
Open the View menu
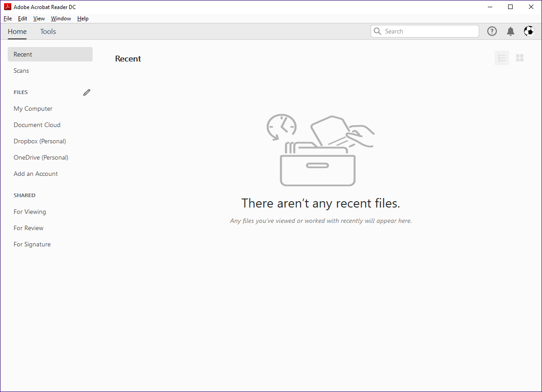point(38,19)
